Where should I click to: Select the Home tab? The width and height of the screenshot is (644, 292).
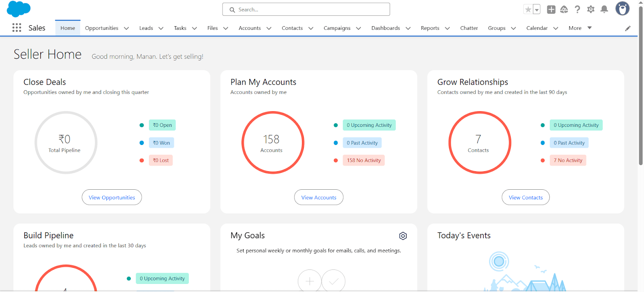coord(68,28)
